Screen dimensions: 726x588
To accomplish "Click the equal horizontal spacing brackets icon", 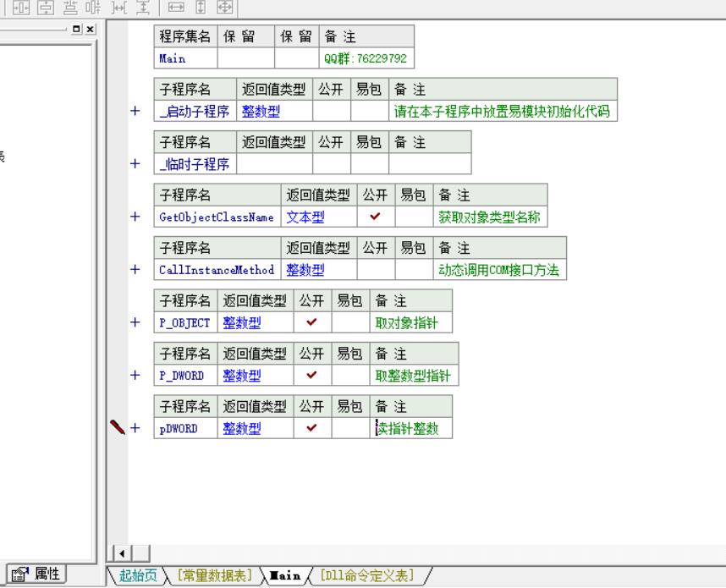I will (119, 7).
